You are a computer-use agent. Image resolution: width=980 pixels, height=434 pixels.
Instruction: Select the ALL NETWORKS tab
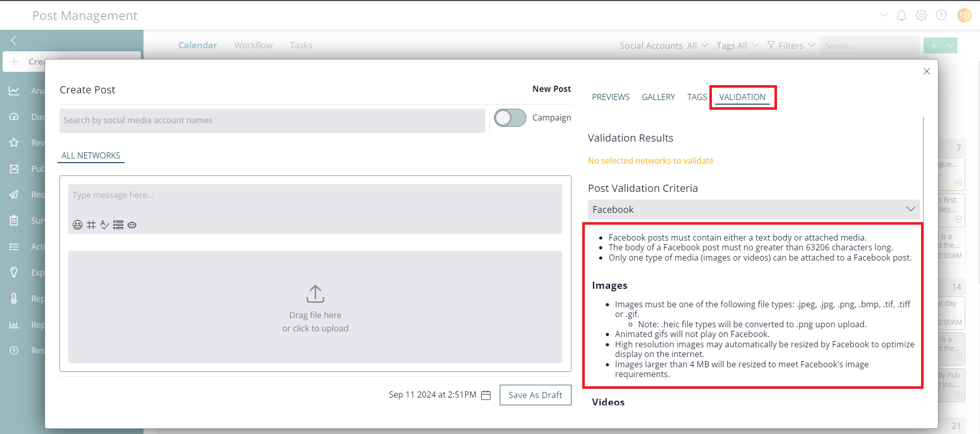click(x=91, y=155)
